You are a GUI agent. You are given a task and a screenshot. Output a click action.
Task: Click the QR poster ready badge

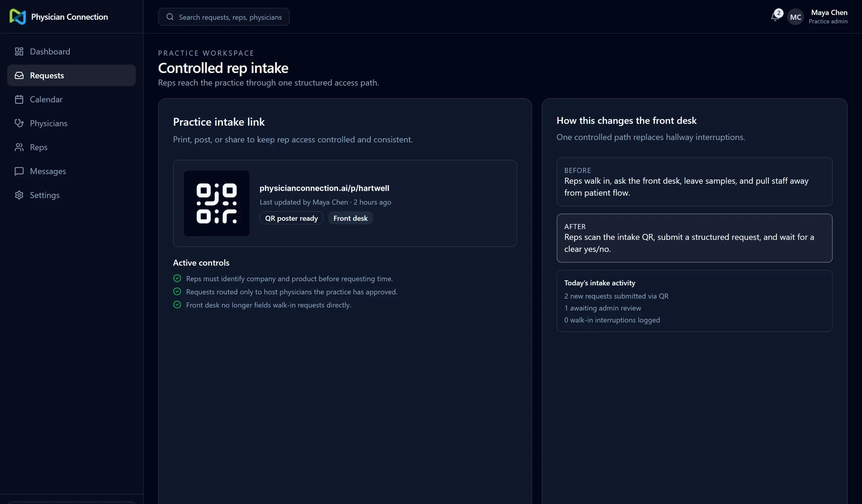click(x=291, y=218)
